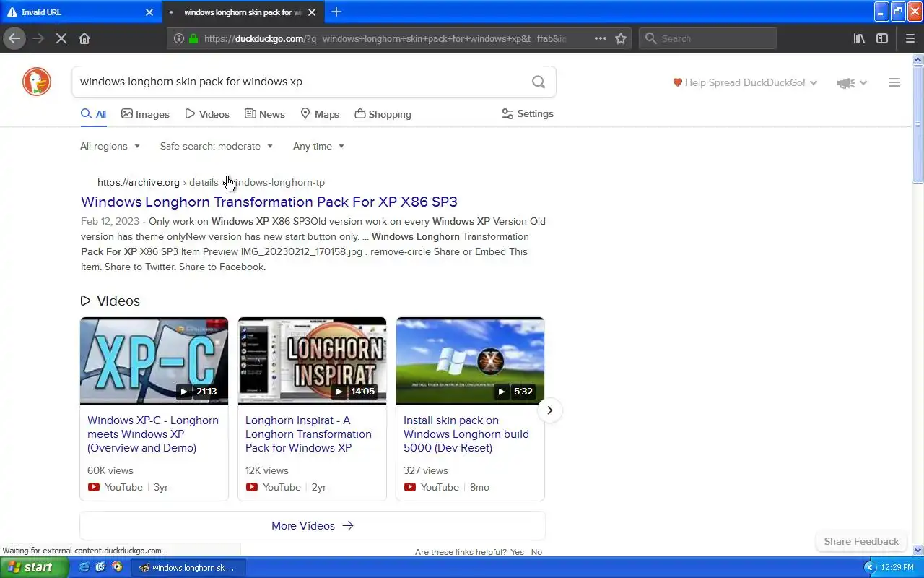
Task: Click the DuckDuckGo duck logo
Action: click(x=37, y=82)
